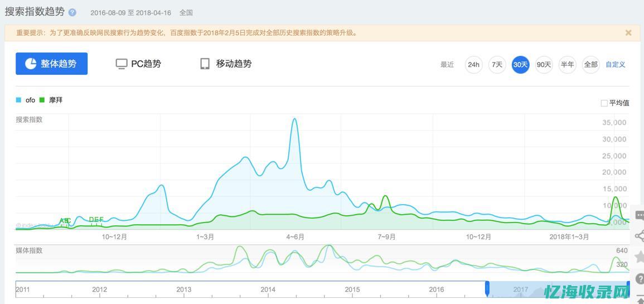Click the 7~9月 axis label
The width and height of the screenshot is (644, 304).
click(x=386, y=237)
